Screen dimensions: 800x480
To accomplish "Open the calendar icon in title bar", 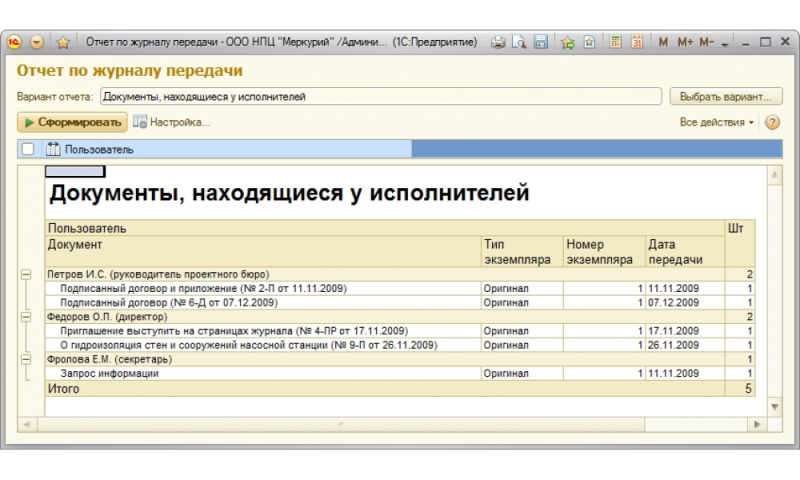I will pyautogui.click(x=636, y=42).
